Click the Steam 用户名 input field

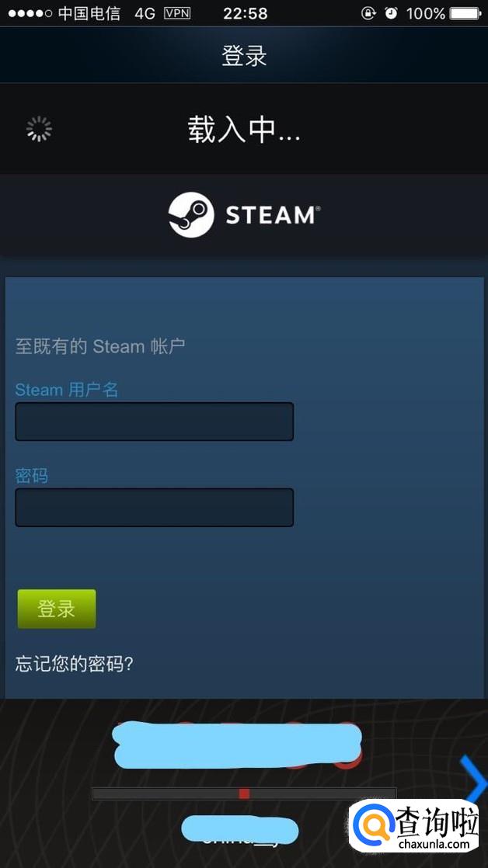154,422
